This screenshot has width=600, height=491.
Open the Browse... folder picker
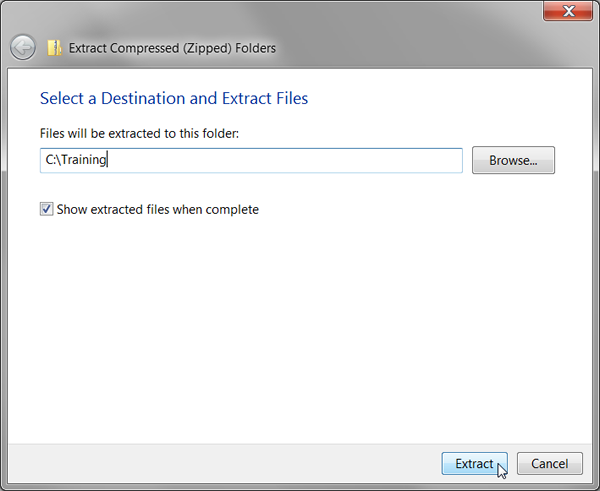pos(513,160)
